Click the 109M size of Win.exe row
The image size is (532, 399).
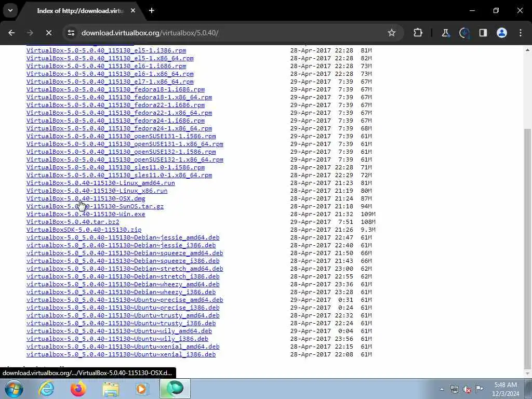coord(368,214)
